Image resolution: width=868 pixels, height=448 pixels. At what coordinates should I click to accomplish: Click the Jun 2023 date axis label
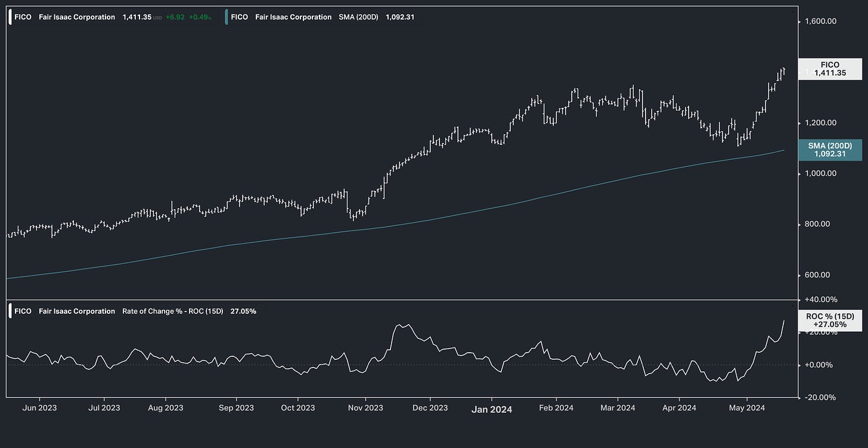click(40, 407)
